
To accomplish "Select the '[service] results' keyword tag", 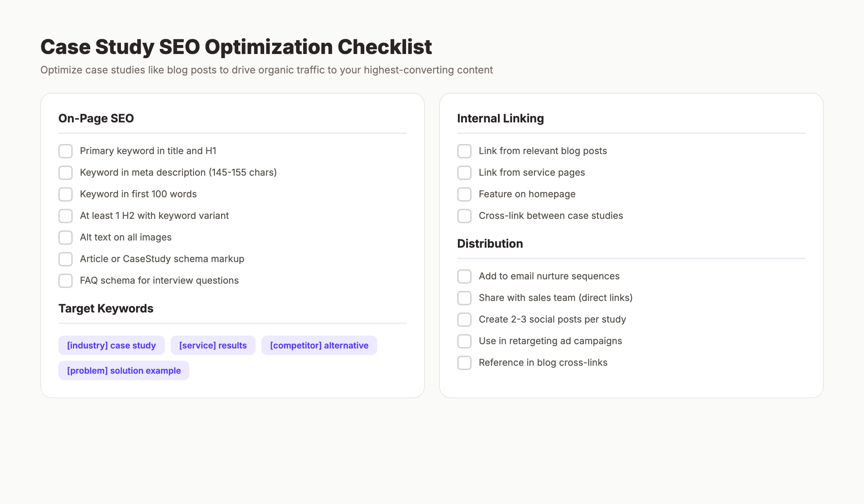I will click(x=213, y=345).
